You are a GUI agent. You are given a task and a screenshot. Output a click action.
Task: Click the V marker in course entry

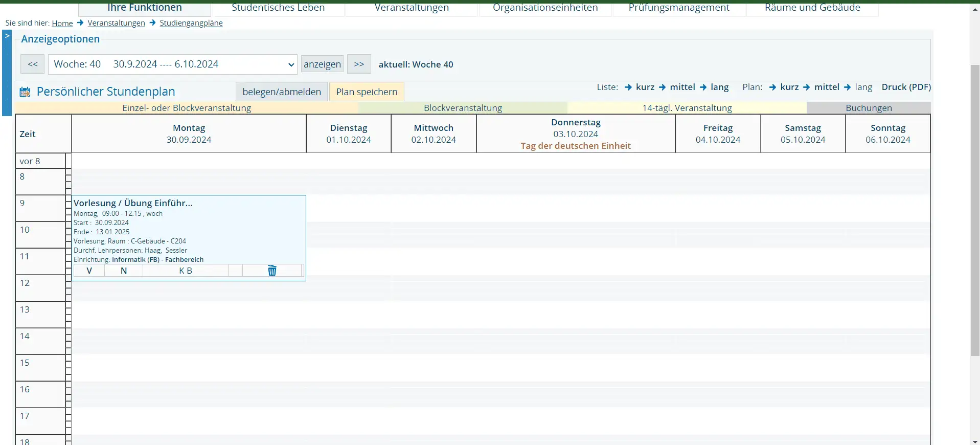point(89,271)
